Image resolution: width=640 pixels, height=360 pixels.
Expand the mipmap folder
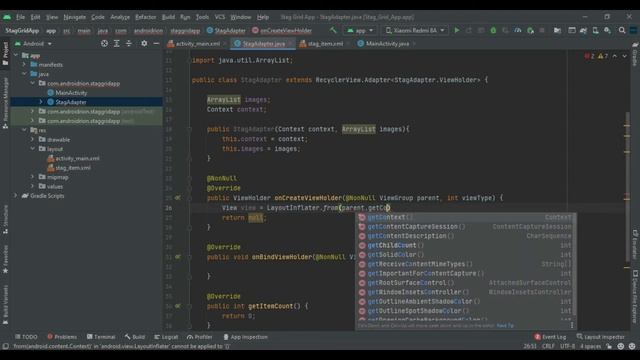point(32,177)
